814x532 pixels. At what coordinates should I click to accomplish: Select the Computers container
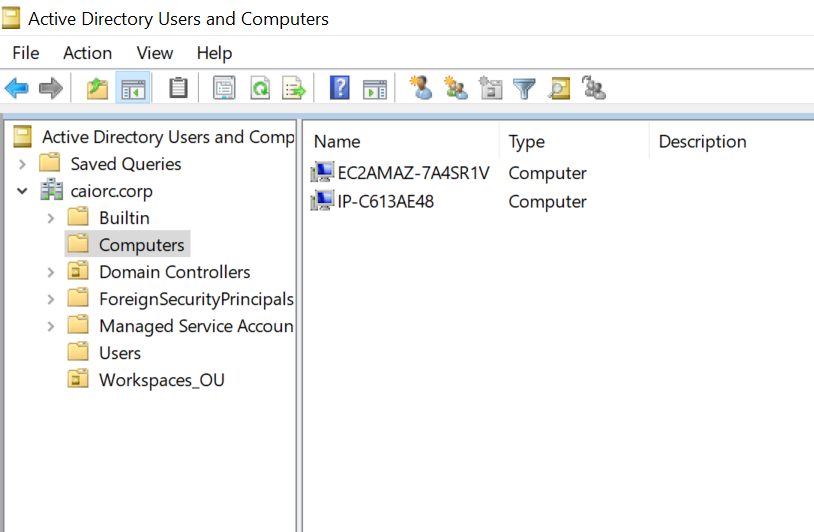coord(142,245)
